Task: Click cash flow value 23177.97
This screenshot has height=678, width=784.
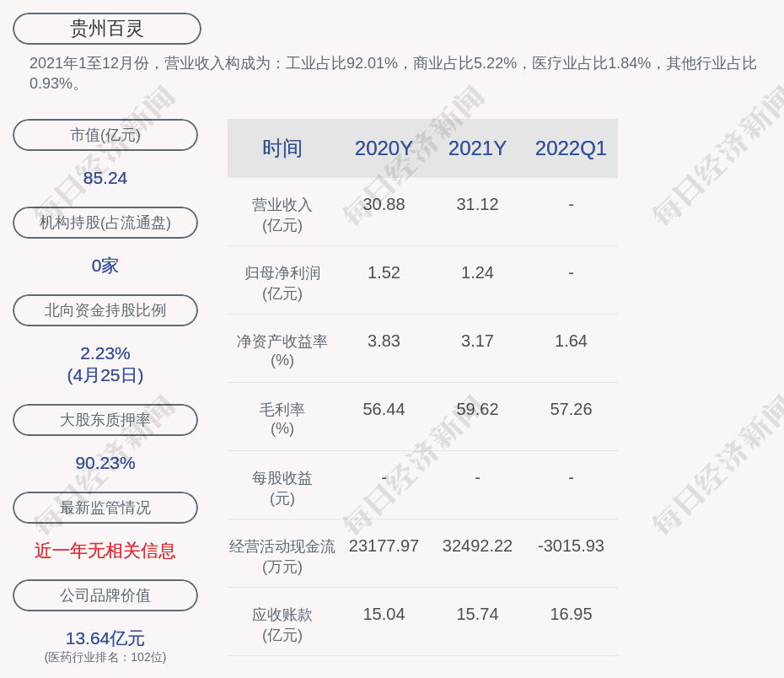Action: [384, 546]
